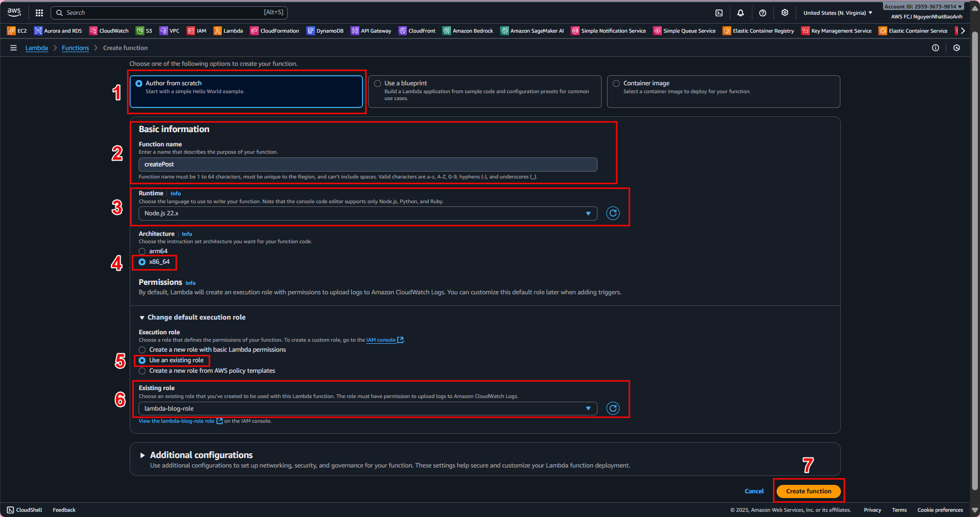The image size is (980, 517).
Task: Open the help question mark icon
Action: click(762, 13)
